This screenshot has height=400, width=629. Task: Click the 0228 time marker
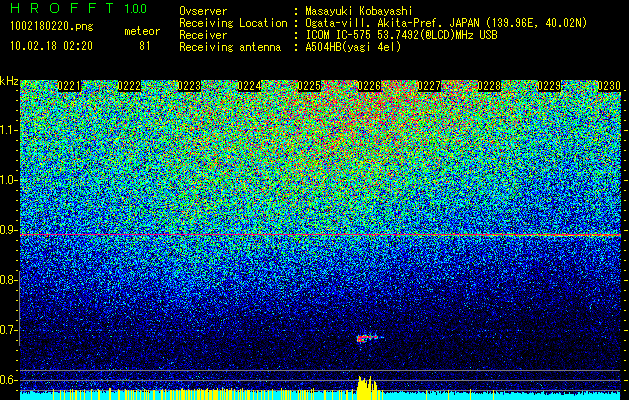point(489,86)
